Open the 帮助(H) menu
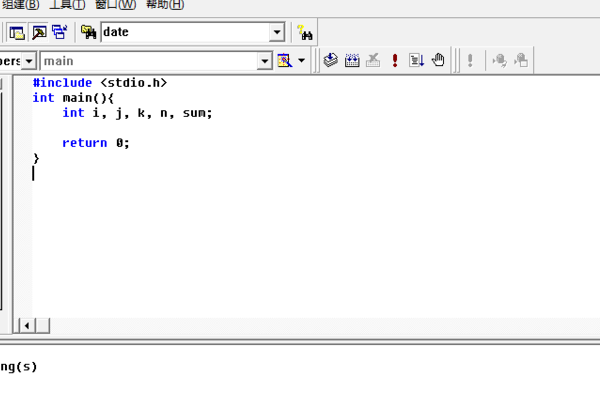 pos(165,5)
